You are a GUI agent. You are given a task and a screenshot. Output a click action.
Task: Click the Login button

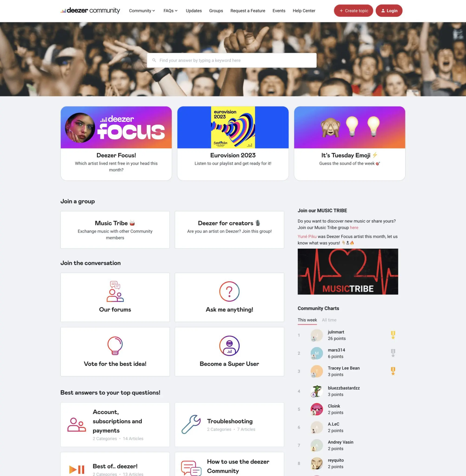(x=389, y=11)
